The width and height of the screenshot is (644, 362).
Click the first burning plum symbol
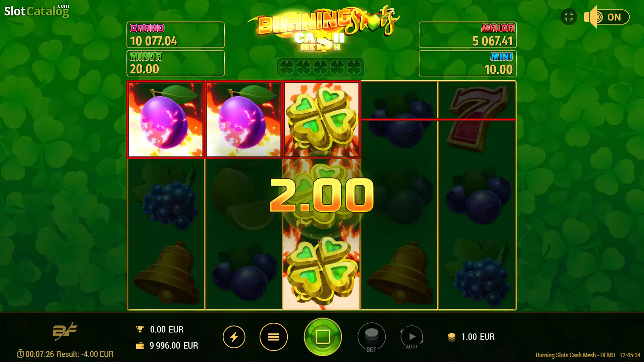(166, 119)
